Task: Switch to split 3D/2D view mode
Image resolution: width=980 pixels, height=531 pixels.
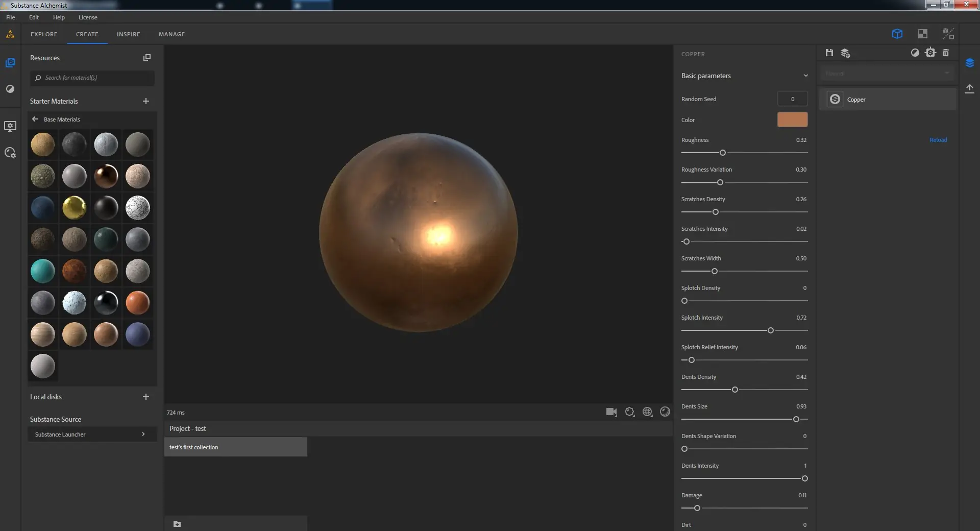Action: pyautogui.click(x=948, y=34)
